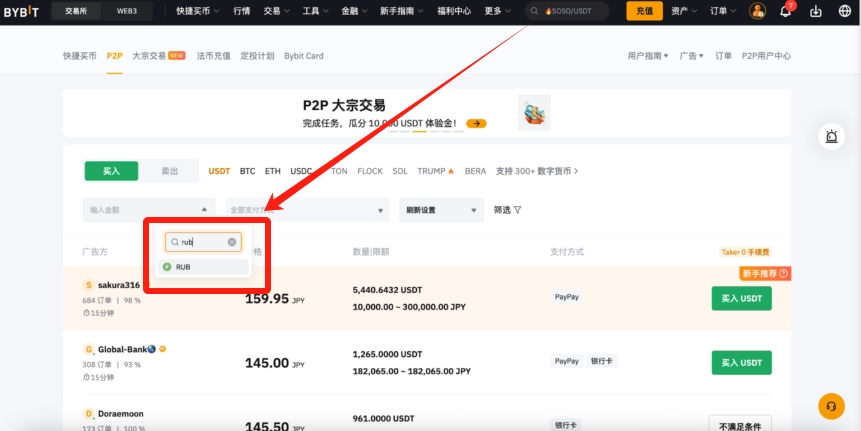This screenshot has width=861, height=431.
Task: Select the TRUMP coin tab
Action: 435,171
